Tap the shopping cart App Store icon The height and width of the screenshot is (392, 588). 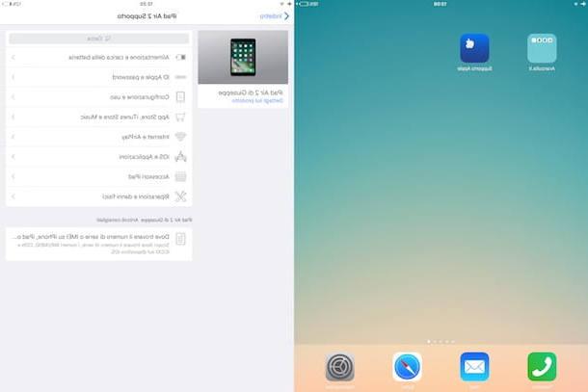(180, 117)
